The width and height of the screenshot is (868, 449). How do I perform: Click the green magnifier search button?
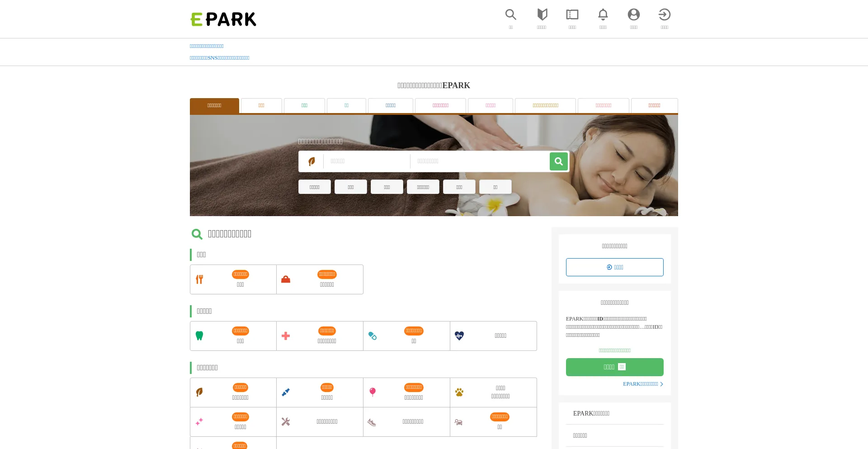(x=559, y=161)
